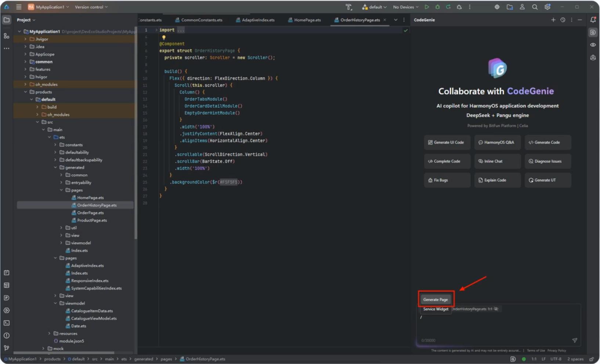The height and width of the screenshot is (364, 600).
Task: Open the Terms of Use link
Action: tap(536, 350)
